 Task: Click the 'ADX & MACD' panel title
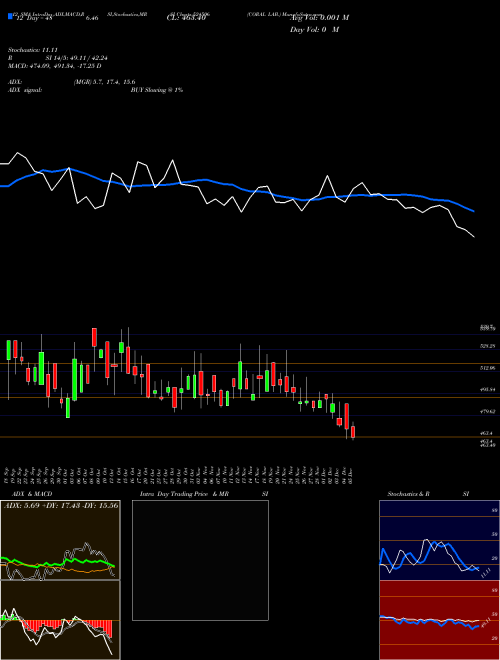(x=32, y=494)
